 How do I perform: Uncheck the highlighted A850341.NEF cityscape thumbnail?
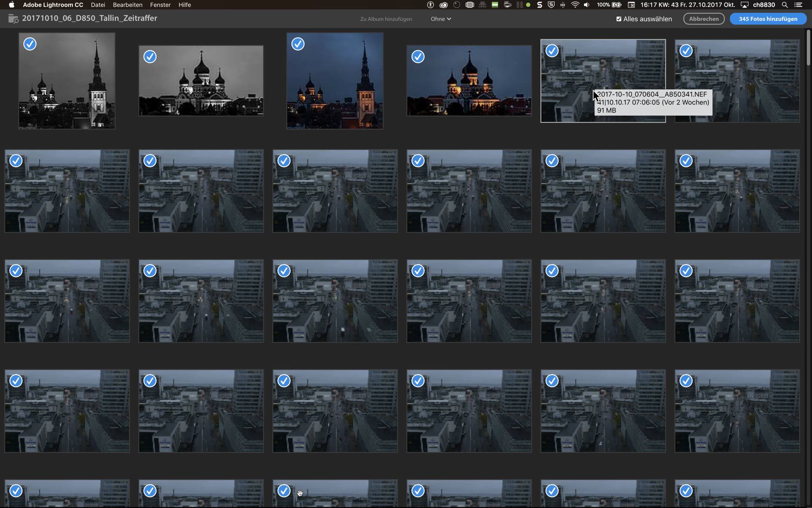pyautogui.click(x=552, y=51)
